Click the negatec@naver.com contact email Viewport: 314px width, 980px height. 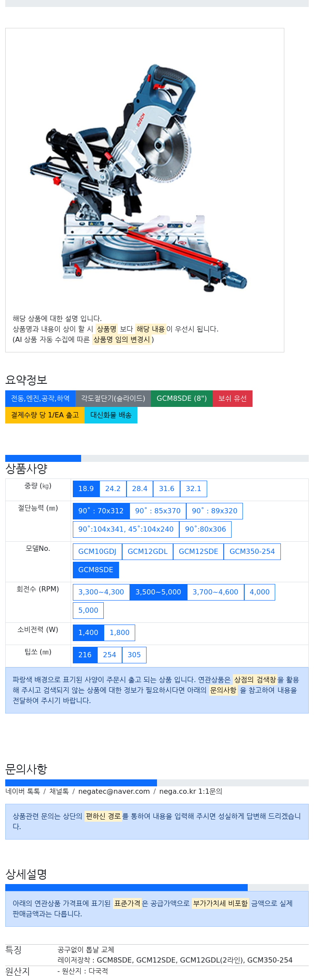(114, 792)
